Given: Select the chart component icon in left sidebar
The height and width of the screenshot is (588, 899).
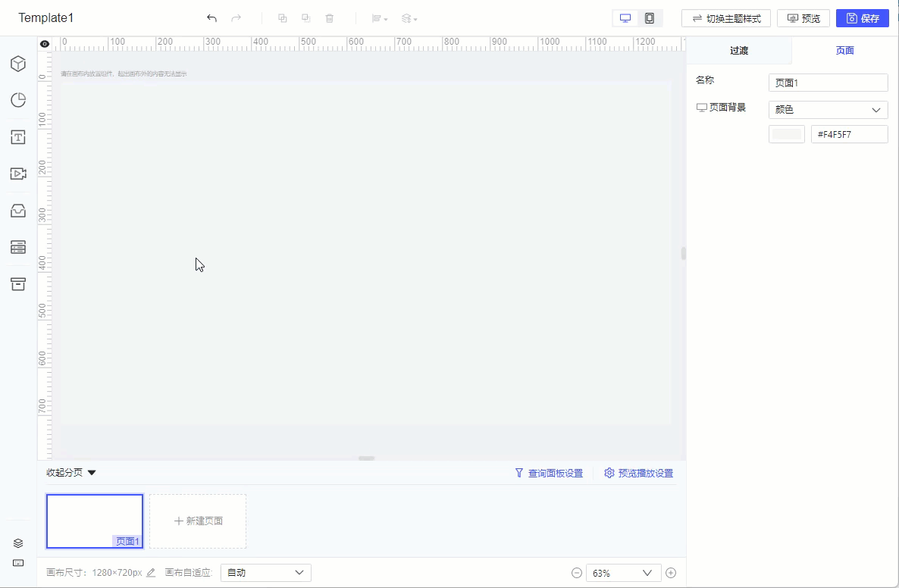Looking at the screenshot, I should tap(18, 64).
